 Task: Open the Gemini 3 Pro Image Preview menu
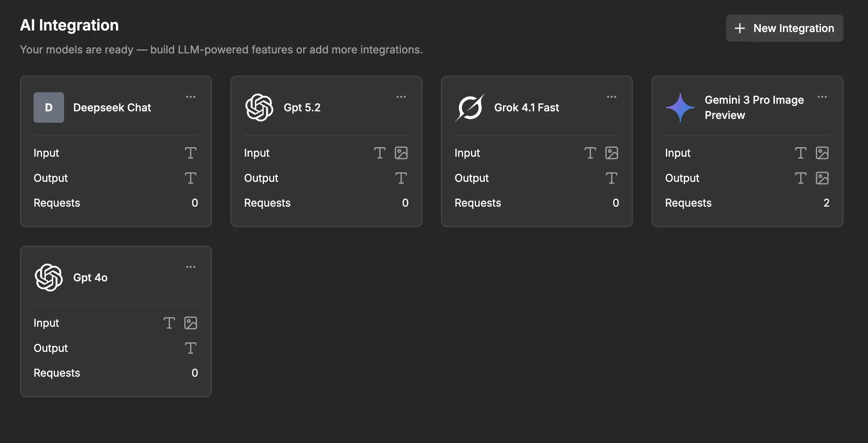click(823, 97)
